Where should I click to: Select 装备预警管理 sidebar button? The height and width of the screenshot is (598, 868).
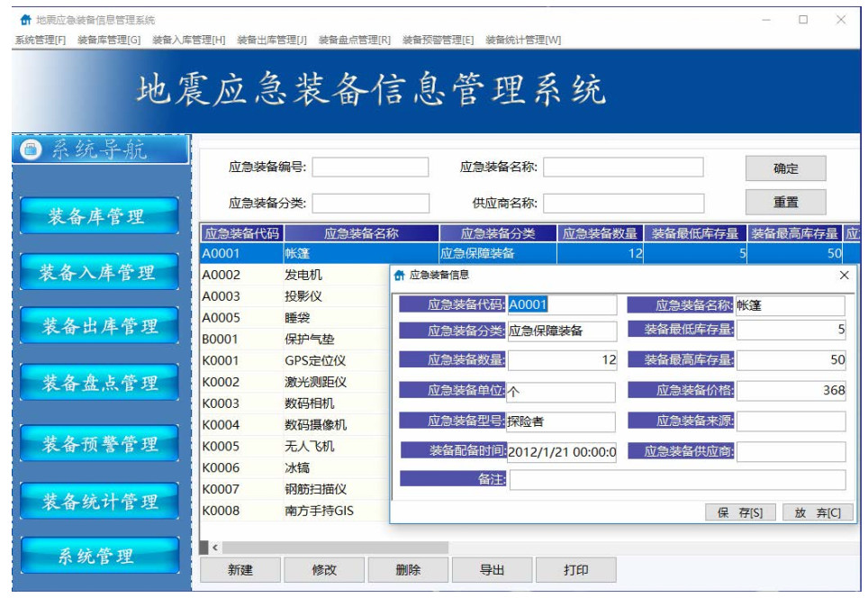pos(99,444)
